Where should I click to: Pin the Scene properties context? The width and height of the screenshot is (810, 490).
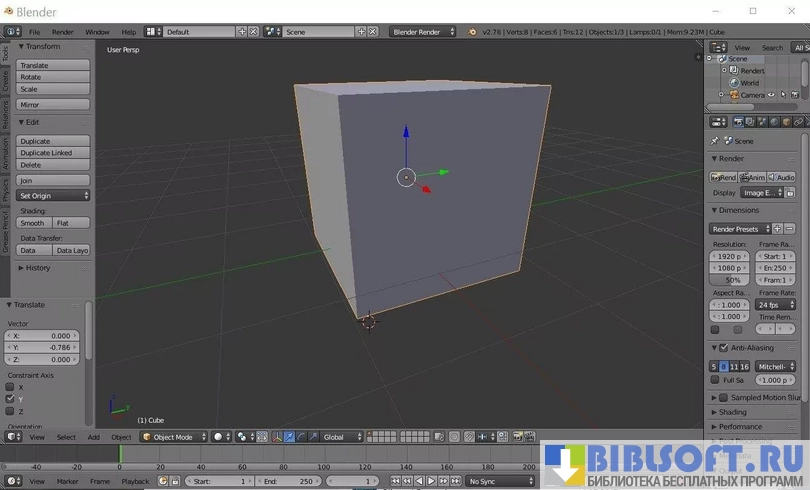click(715, 141)
